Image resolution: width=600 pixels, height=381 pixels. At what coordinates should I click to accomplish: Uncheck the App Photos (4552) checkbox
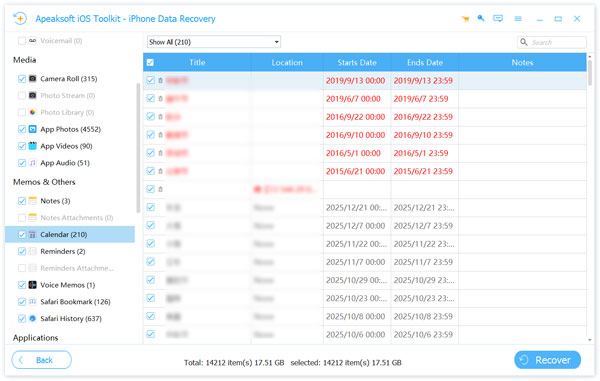tap(22, 129)
